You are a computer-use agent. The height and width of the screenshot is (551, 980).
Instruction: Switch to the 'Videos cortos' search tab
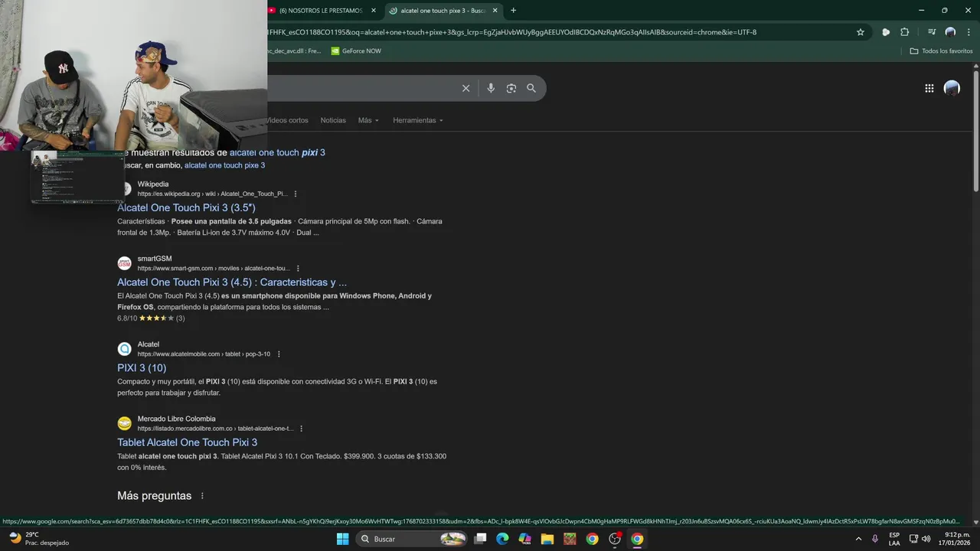pos(287,120)
